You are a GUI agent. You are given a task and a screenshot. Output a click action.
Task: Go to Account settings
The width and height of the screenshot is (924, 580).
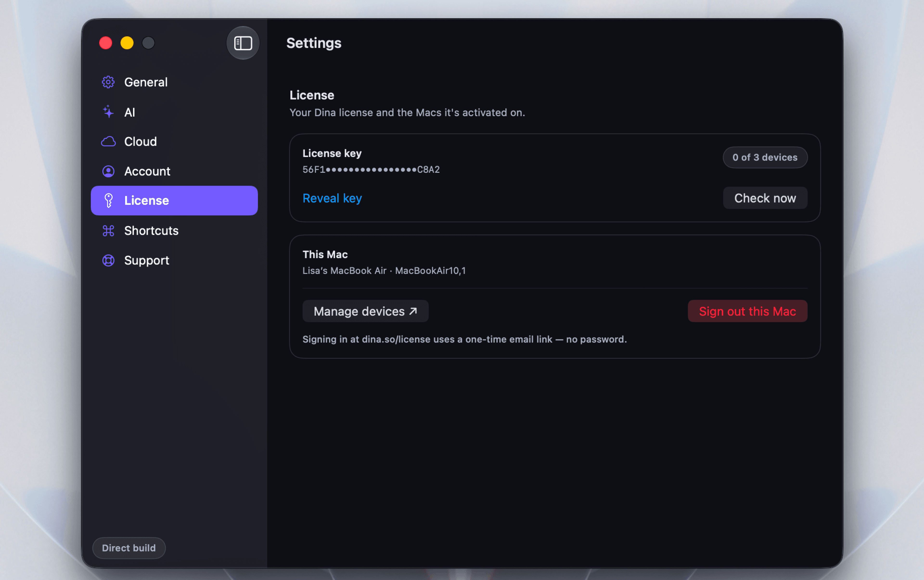coord(174,171)
